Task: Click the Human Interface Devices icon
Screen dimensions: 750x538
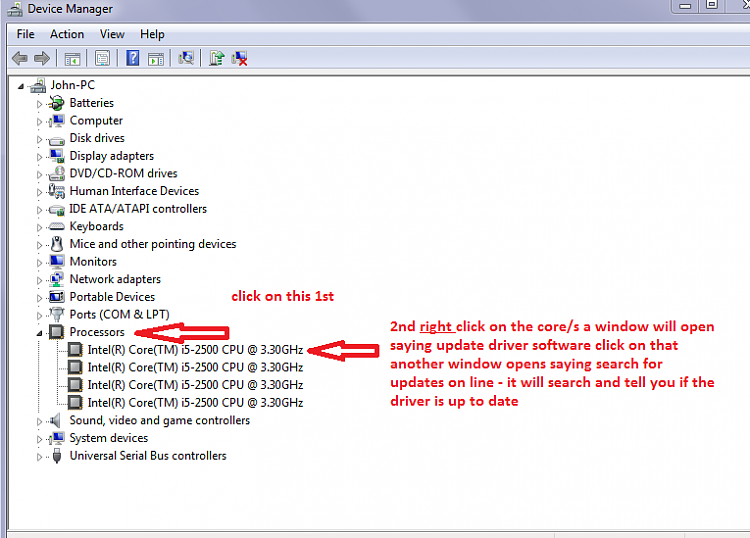Action: tap(56, 191)
